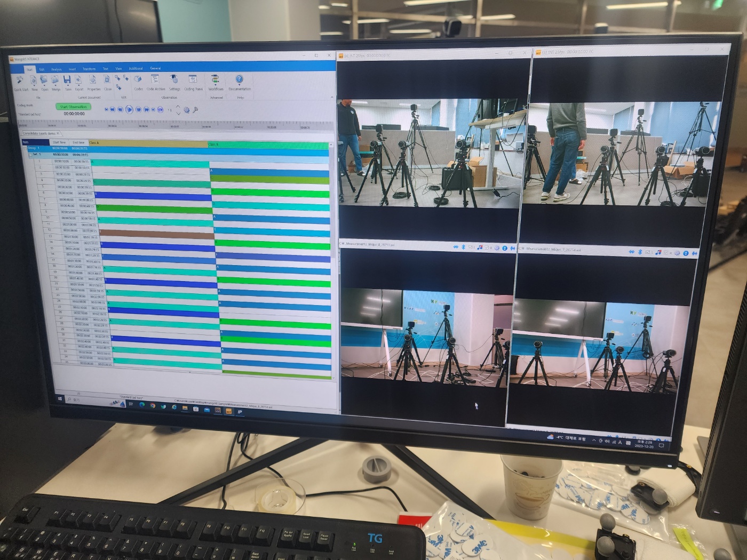Screen dimensions: 747x560
Task: Click the Open file ribbon icon
Action: coord(44,79)
